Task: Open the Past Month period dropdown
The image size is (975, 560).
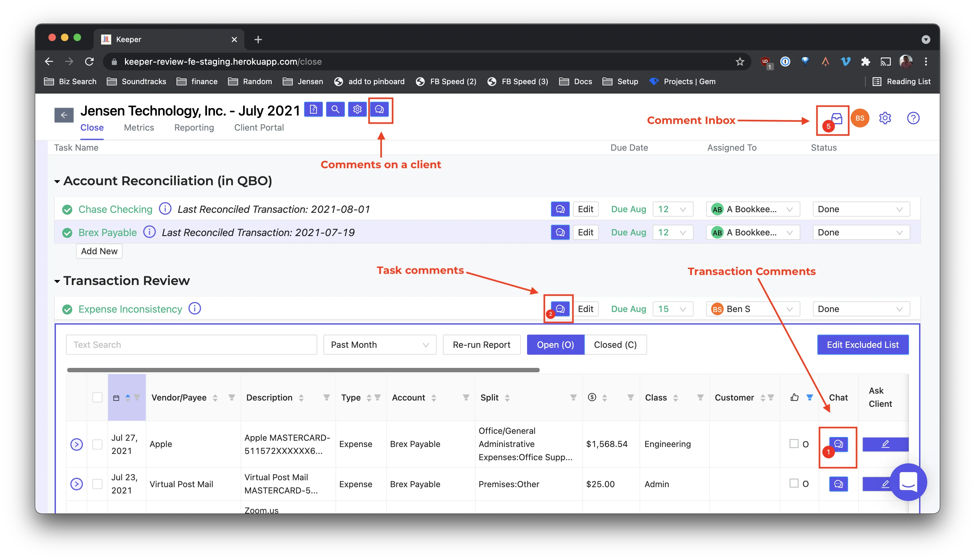Action: 379,345
